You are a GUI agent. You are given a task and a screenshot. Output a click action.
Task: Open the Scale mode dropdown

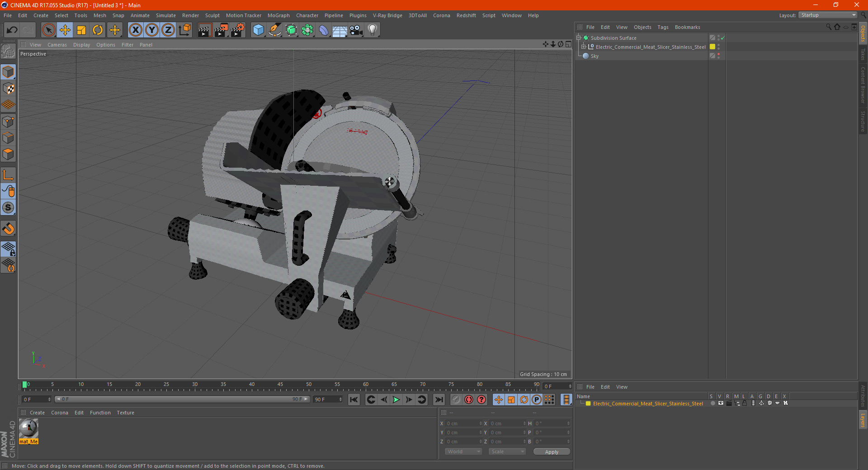tap(507, 451)
